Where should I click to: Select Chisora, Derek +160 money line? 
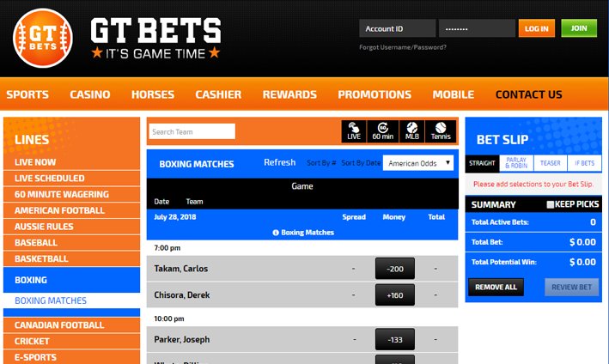[394, 295]
